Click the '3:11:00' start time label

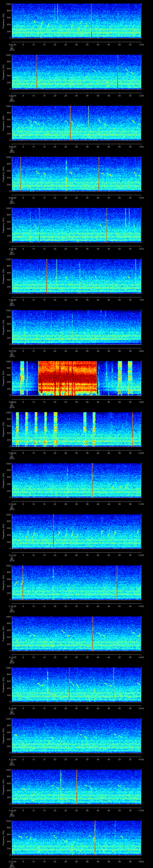(x=12, y=555)
